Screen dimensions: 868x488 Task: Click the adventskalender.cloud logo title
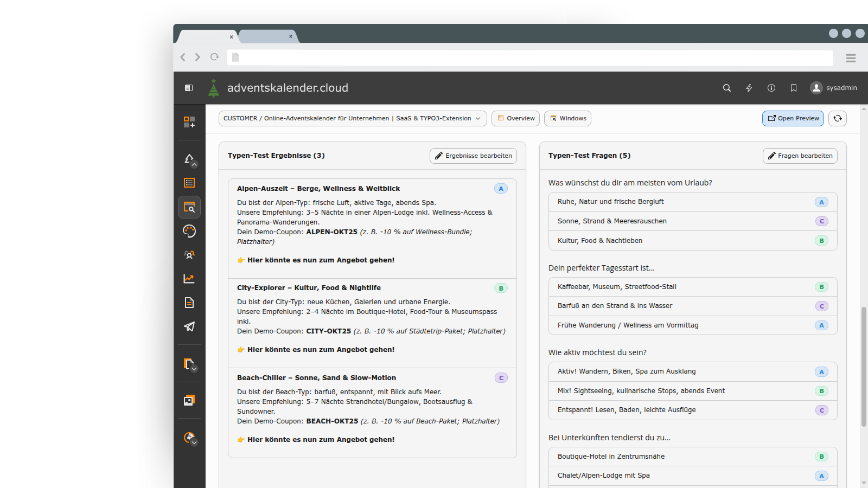(x=288, y=88)
